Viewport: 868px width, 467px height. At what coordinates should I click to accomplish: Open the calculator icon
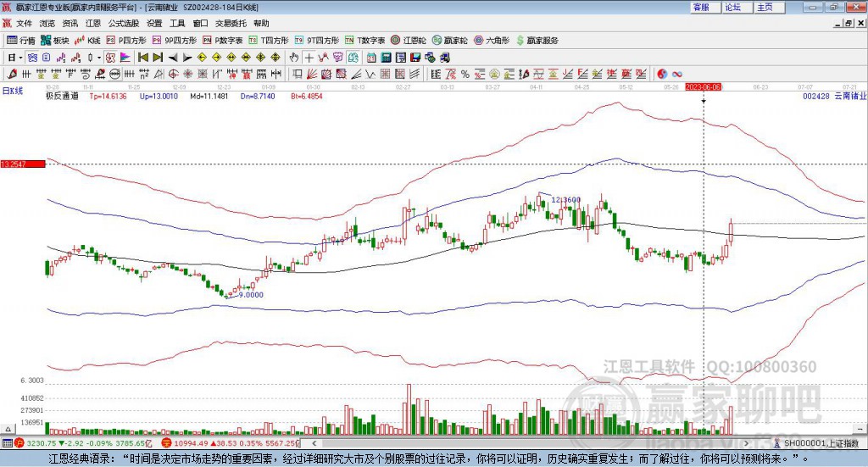[386, 58]
